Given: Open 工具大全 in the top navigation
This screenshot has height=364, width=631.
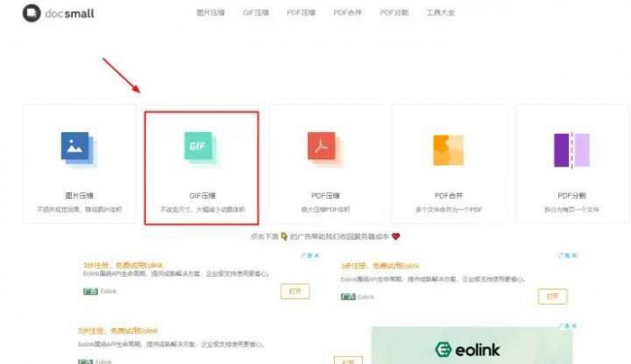Looking at the screenshot, I should [441, 13].
